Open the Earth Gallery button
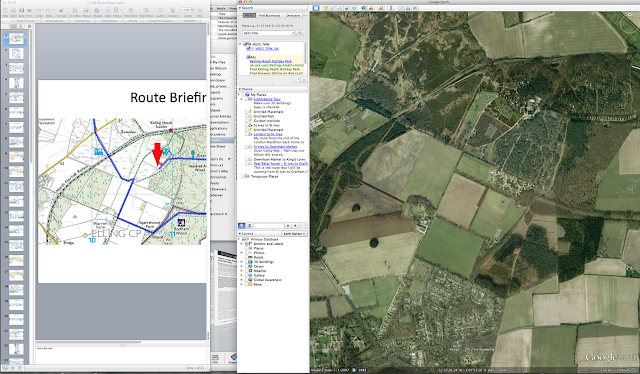Viewport: 640px width, 374px height. point(295,234)
